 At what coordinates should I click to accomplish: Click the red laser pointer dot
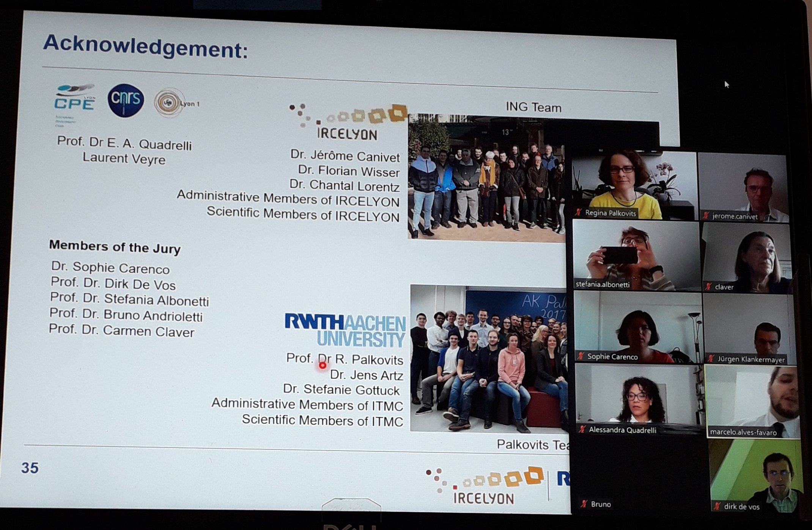pyautogui.click(x=323, y=365)
